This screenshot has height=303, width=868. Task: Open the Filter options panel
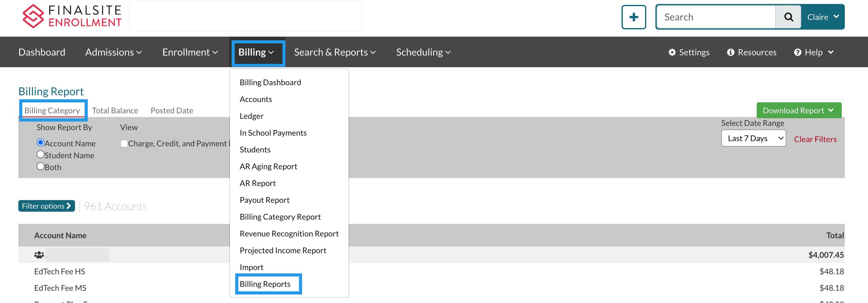46,206
